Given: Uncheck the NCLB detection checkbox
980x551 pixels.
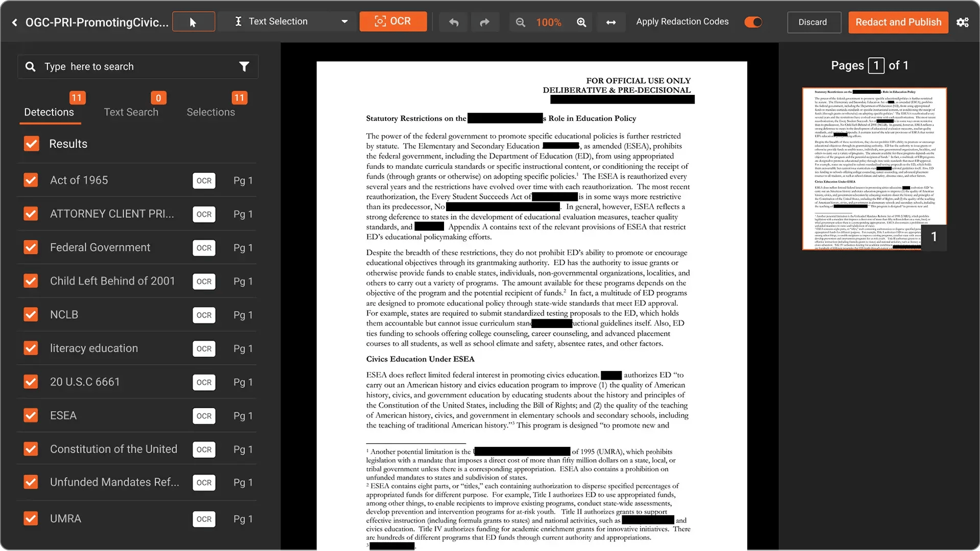Looking at the screenshot, I should tap(31, 315).
